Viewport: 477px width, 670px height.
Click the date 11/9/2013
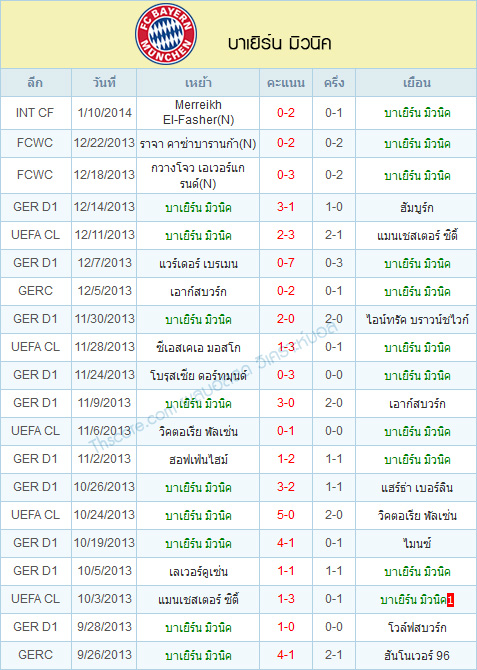click(x=104, y=403)
